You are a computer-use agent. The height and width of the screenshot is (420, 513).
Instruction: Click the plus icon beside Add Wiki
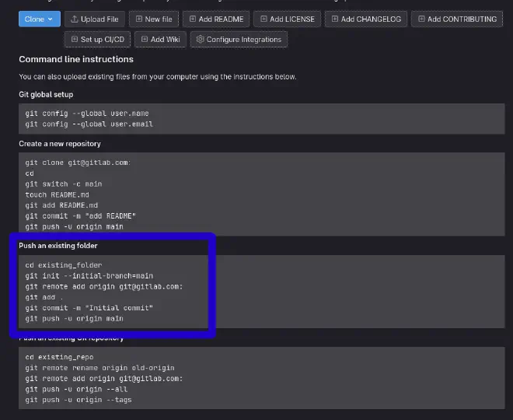145,40
